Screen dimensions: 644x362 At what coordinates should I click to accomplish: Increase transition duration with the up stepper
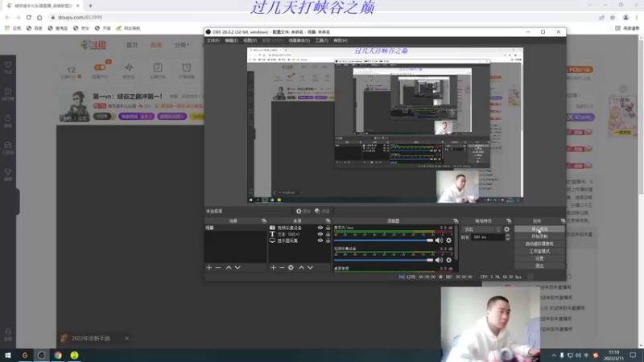(508, 235)
